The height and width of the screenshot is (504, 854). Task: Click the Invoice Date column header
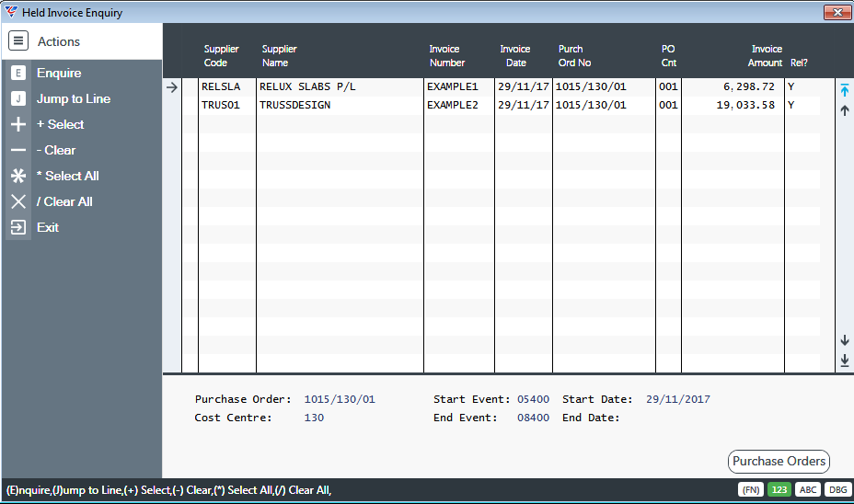click(515, 55)
